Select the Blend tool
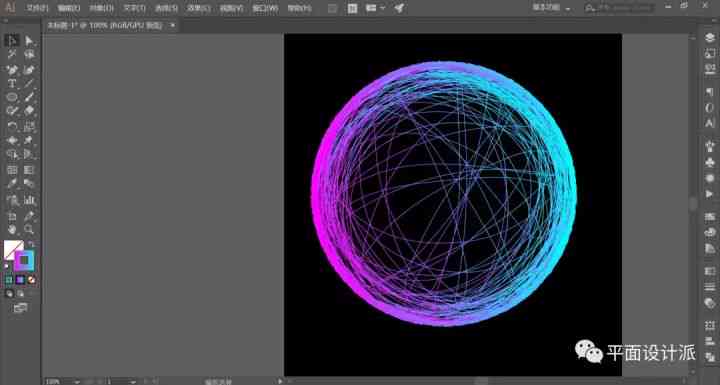The height and width of the screenshot is (385, 720). pos(29,184)
